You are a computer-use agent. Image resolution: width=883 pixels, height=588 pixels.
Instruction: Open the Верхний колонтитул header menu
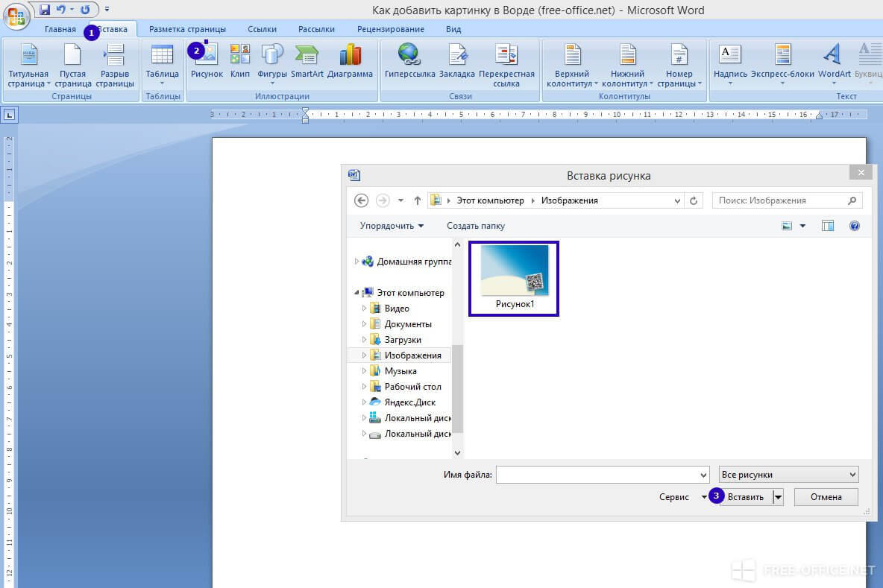(x=572, y=66)
